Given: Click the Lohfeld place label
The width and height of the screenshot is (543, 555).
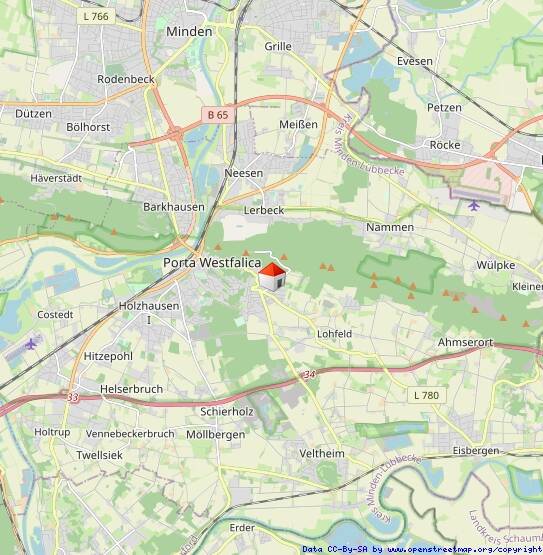Looking at the screenshot, I should click(334, 333).
